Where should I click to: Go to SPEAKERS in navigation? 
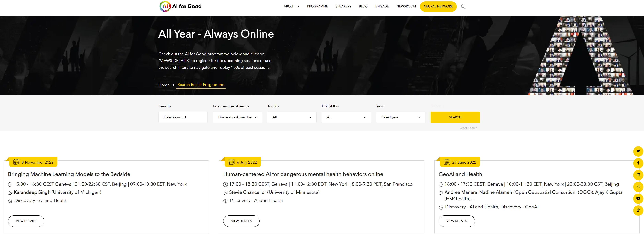343,7
